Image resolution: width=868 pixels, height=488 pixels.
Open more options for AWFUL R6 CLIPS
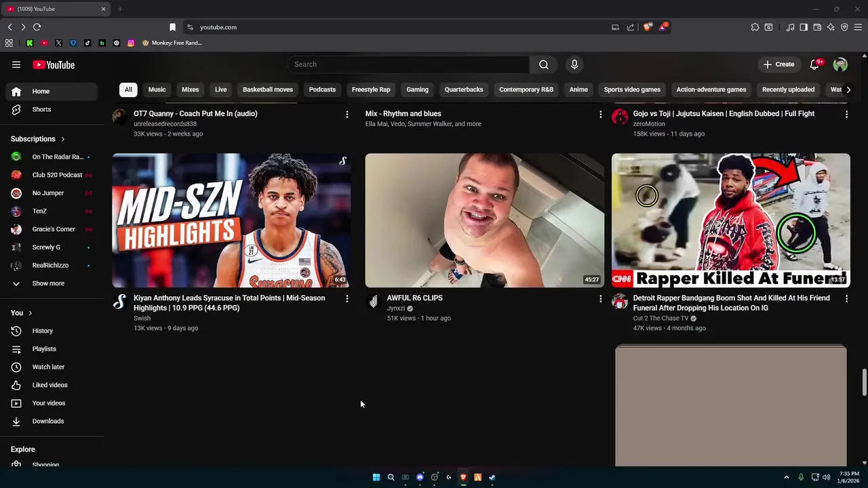point(600,299)
